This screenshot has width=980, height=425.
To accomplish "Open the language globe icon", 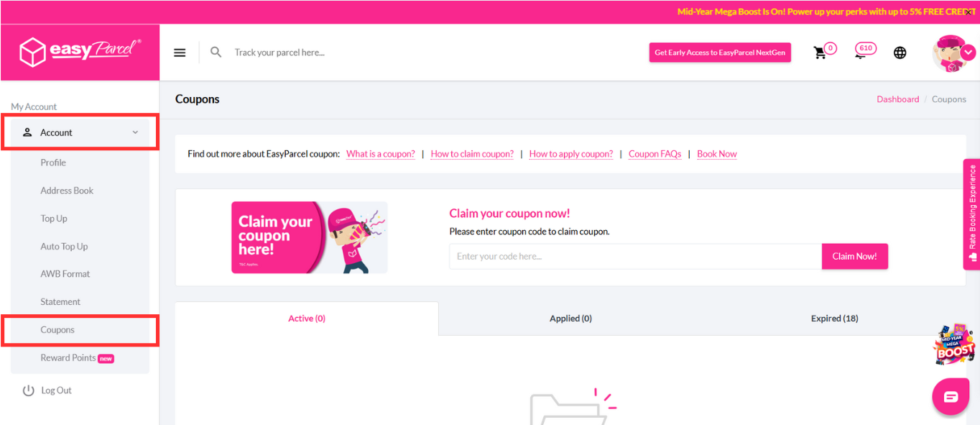I will (x=900, y=52).
